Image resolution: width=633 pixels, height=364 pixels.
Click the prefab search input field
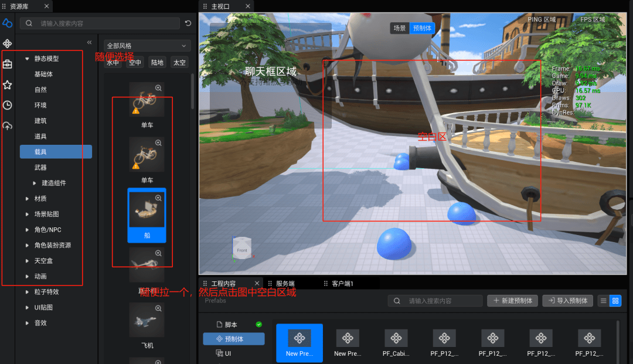pos(435,301)
